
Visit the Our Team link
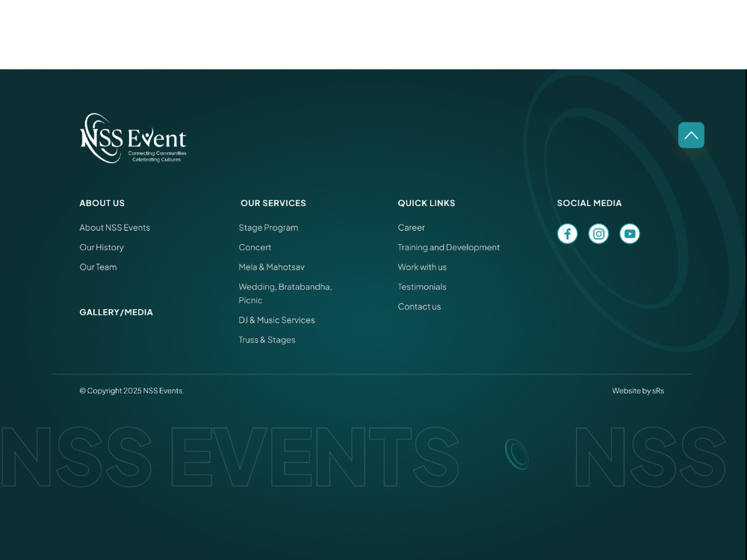coord(98,267)
